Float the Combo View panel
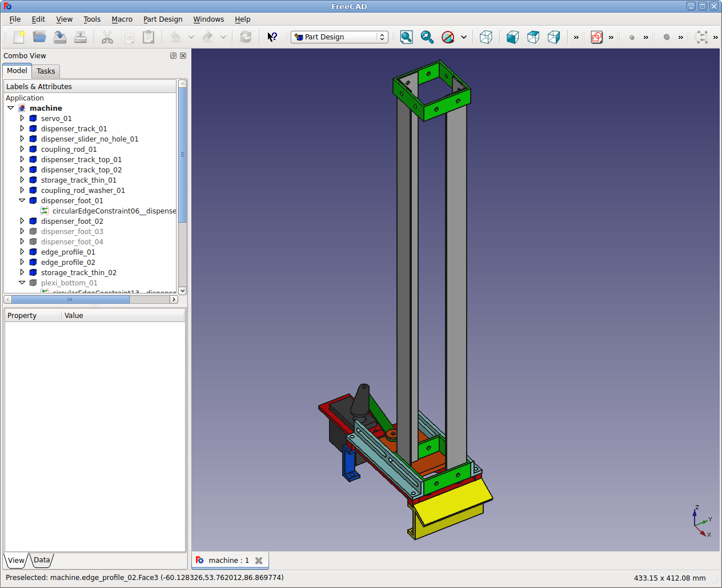This screenshot has width=722, height=588. (173, 55)
